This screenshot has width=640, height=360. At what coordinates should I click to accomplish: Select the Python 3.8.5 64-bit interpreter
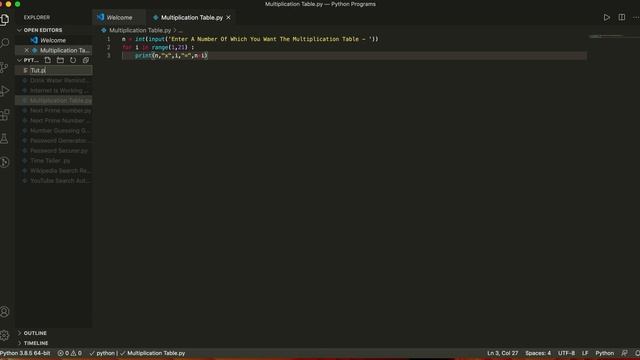tap(25, 353)
